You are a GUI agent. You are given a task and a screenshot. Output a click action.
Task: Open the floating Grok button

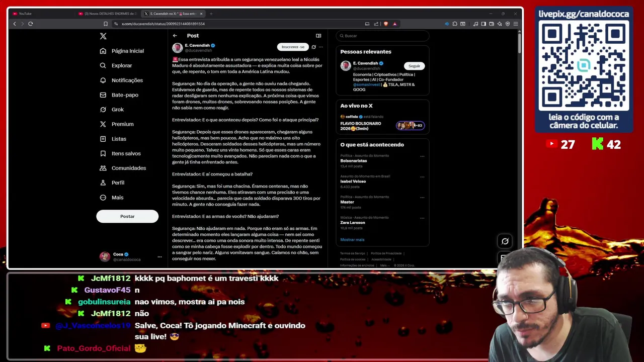click(505, 241)
